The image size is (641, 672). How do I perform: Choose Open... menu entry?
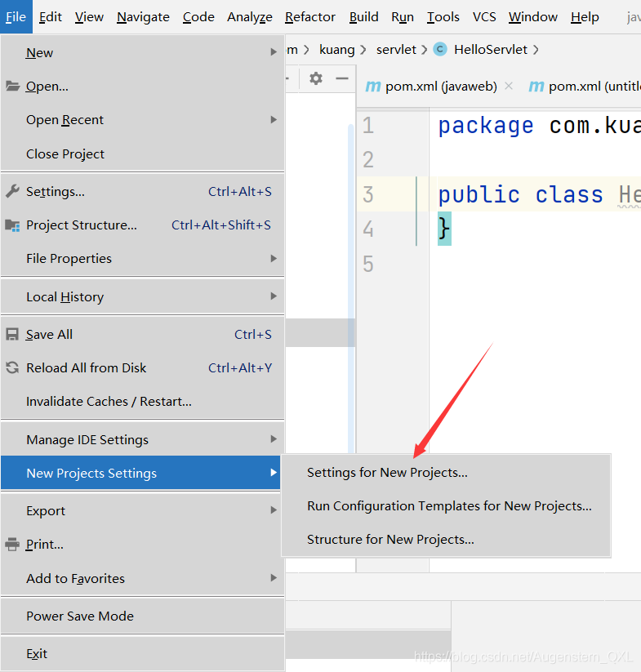click(142, 86)
